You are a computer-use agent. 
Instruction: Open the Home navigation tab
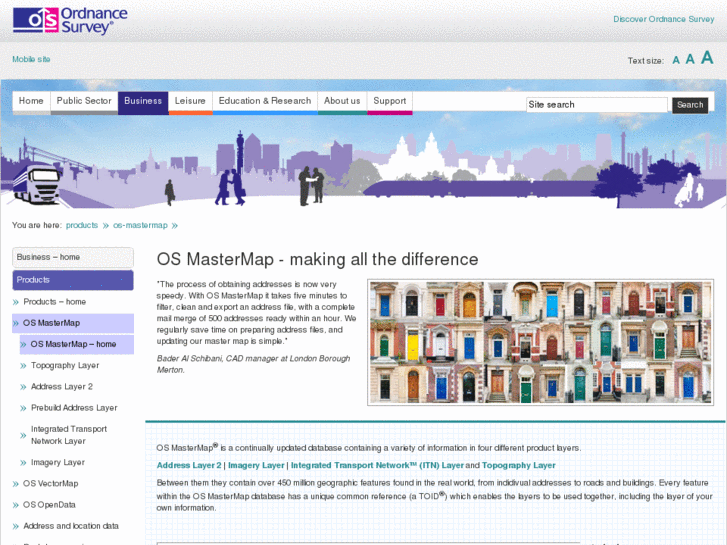pyautogui.click(x=31, y=102)
